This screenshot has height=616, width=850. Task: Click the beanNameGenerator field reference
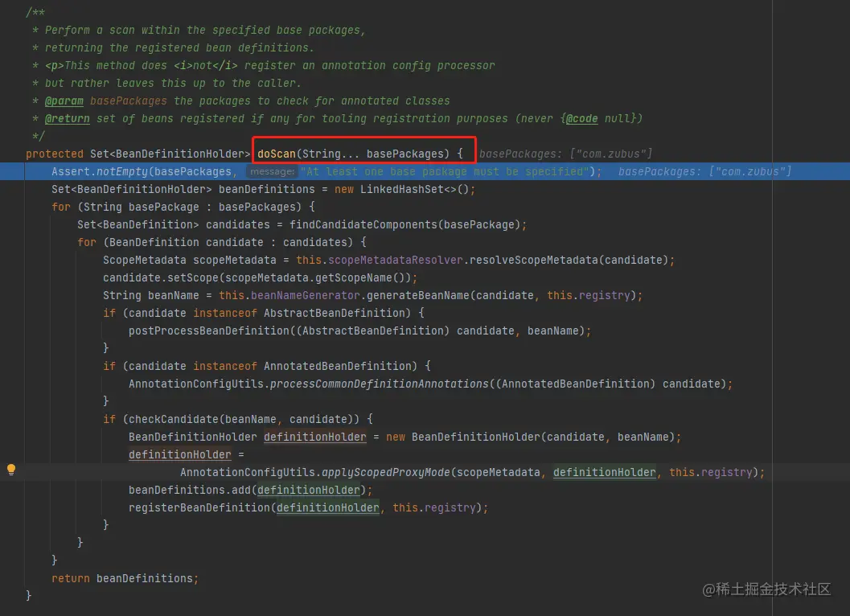coord(306,295)
